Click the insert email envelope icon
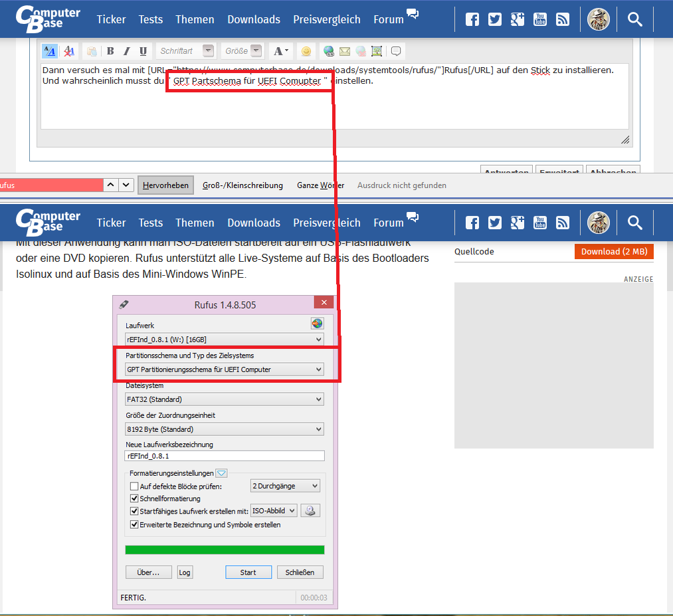673x616 pixels. (345, 51)
